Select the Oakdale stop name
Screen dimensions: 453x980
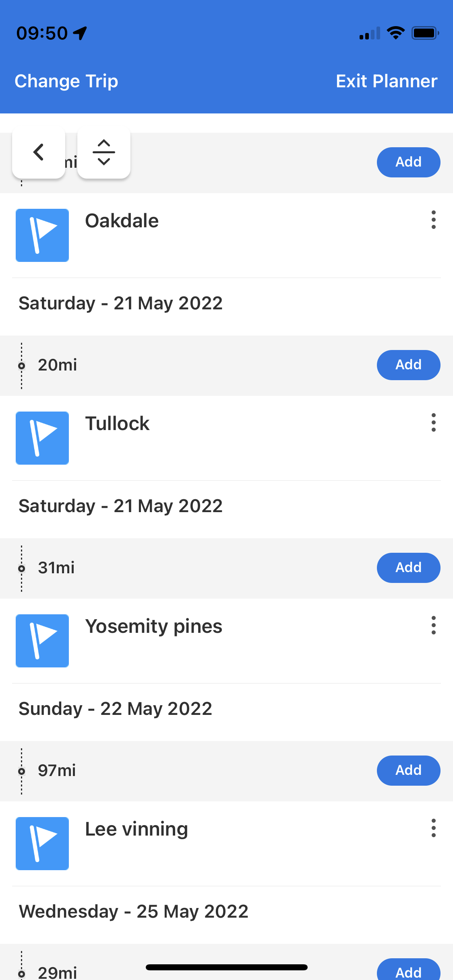[122, 221]
